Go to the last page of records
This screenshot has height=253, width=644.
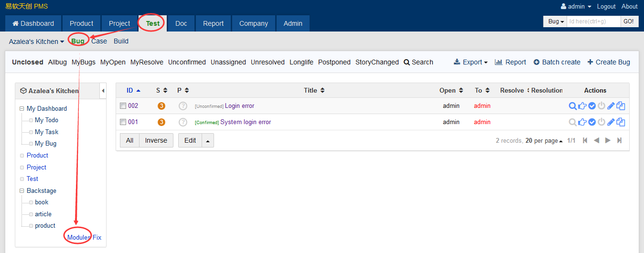pos(620,140)
